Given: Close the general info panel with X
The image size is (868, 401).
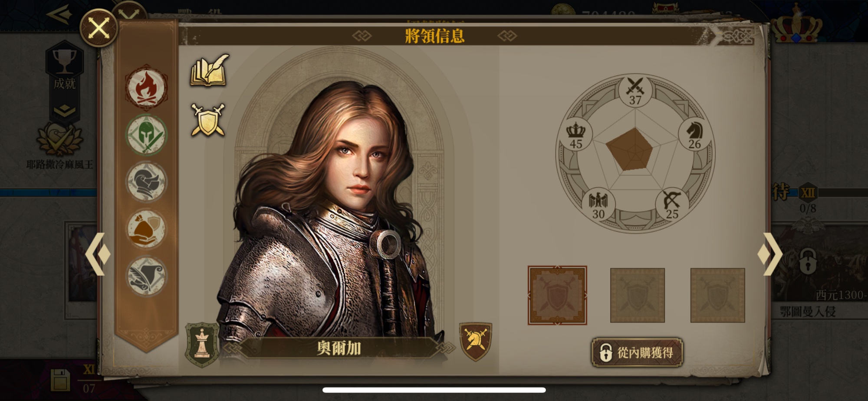Looking at the screenshot, I should [x=99, y=28].
